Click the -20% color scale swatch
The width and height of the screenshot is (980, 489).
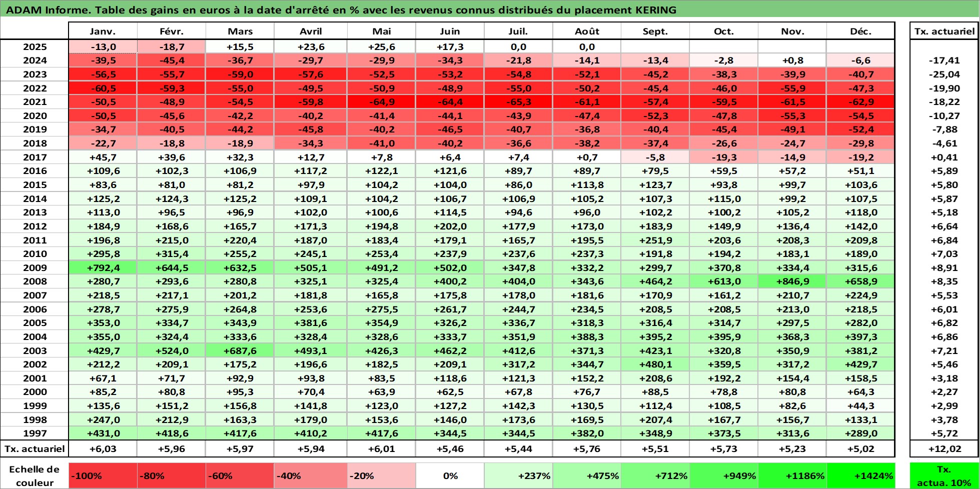tap(381, 475)
